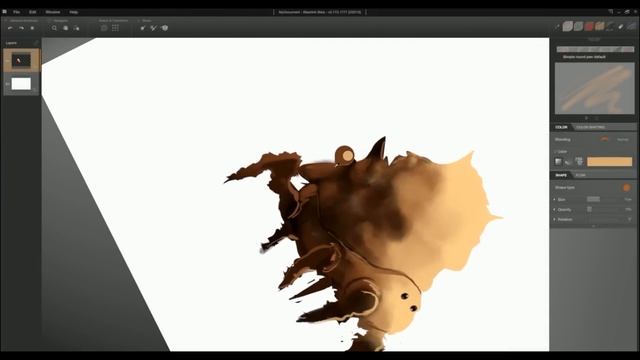
Task: Click the application logo icon beside File
Action: [x=4, y=12]
